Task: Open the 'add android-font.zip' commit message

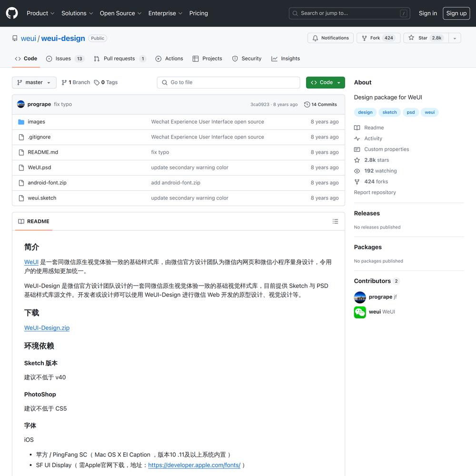Action: (x=176, y=183)
